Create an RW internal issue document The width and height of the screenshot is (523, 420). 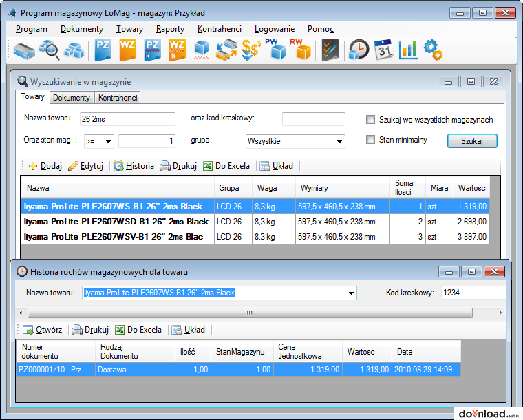point(301,50)
